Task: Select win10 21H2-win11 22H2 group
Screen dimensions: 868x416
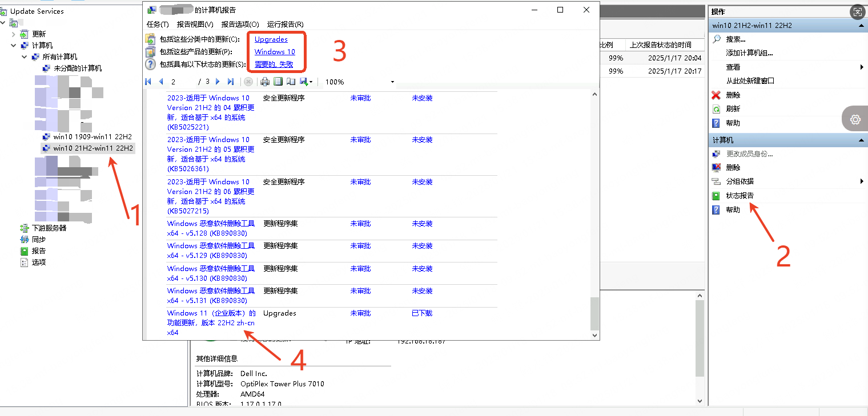Action: click(x=93, y=148)
